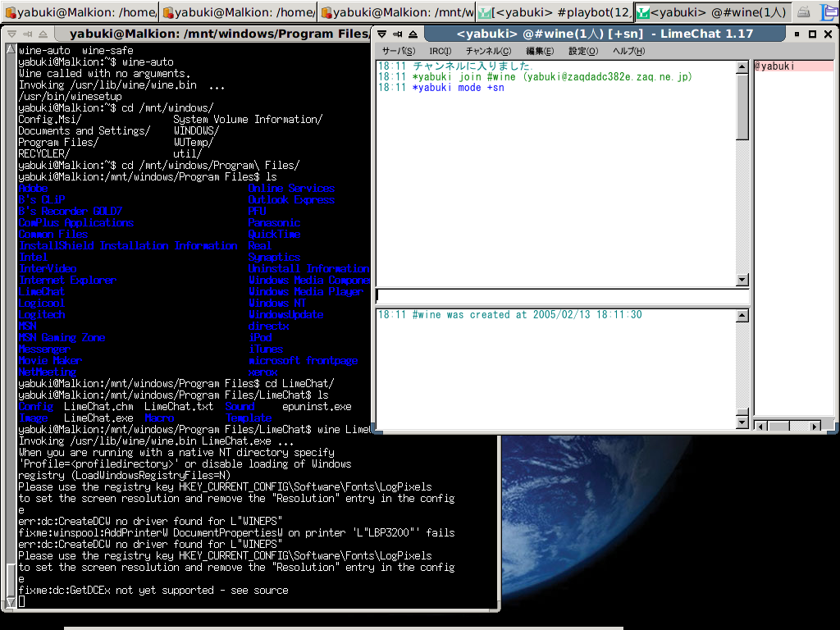Click "LimeChat" directory in terminal listing
The width and height of the screenshot is (840, 630).
(x=41, y=291)
